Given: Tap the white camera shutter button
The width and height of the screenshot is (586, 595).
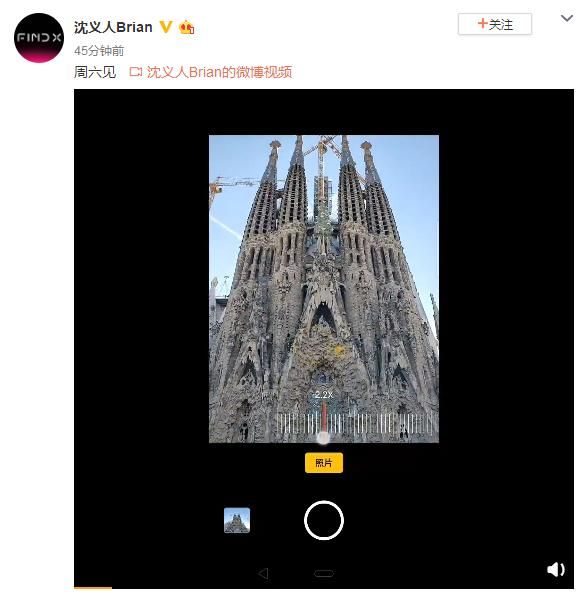Looking at the screenshot, I should (x=324, y=520).
